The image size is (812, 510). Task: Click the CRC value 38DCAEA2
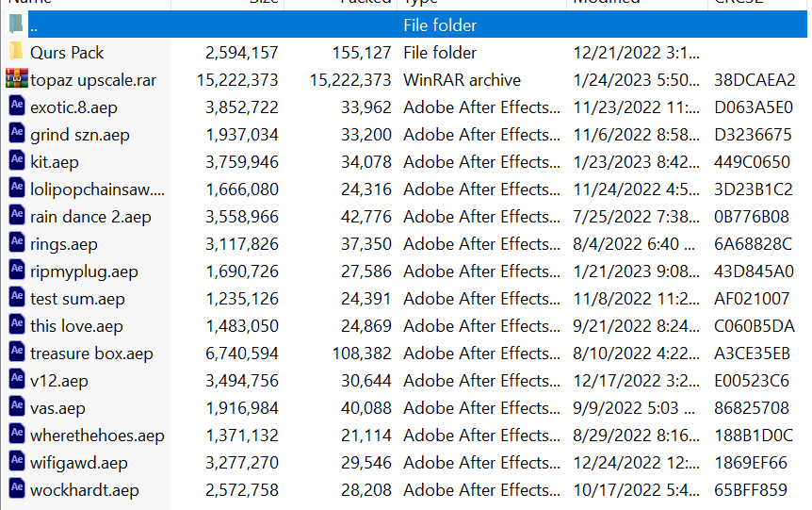pos(755,80)
